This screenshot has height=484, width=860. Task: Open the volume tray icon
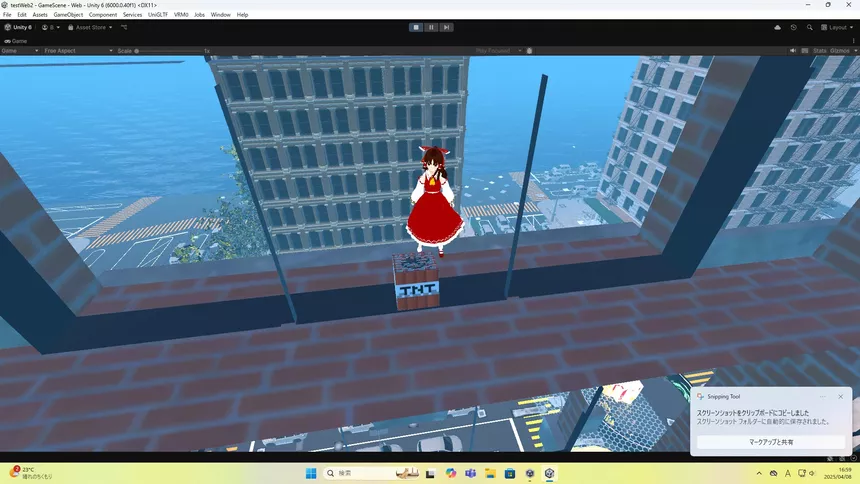click(812, 473)
